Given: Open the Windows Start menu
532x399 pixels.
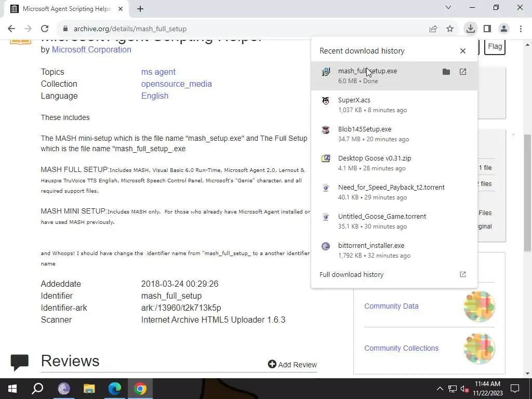Looking at the screenshot, I should tap(12, 389).
